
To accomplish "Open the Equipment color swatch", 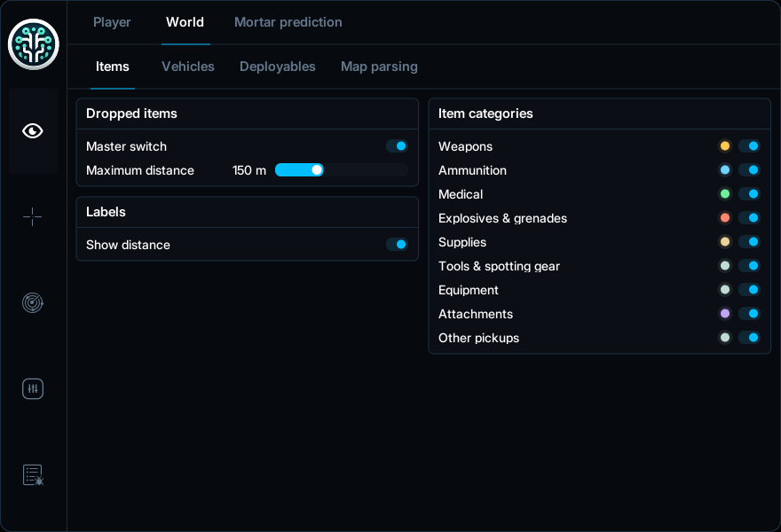I will click(x=725, y=290).
